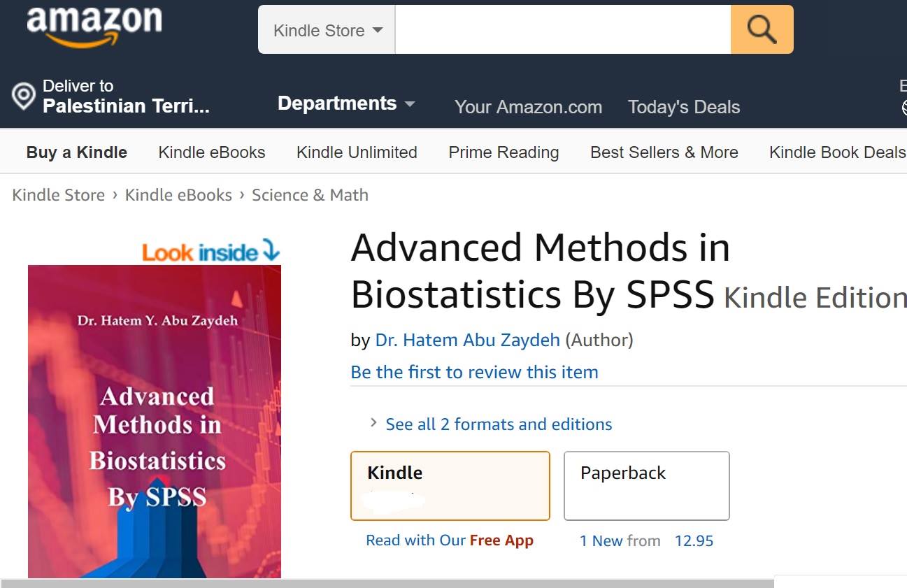Image resolution: width=907 pixels, height=588 pixels.
Task: Click the deliver-to location pin icon
Action: [x=24, y=96]
